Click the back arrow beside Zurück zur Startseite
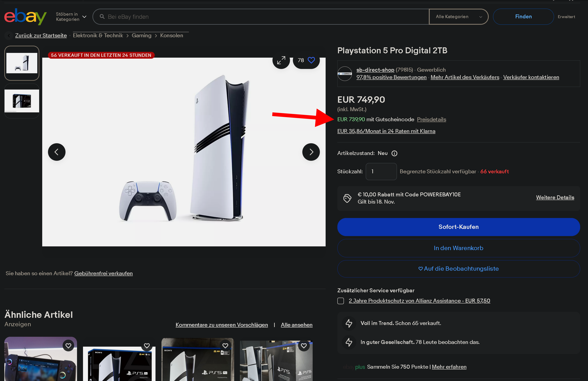Image resolution: width=588 pixels, height=381 pixels. 9,36
